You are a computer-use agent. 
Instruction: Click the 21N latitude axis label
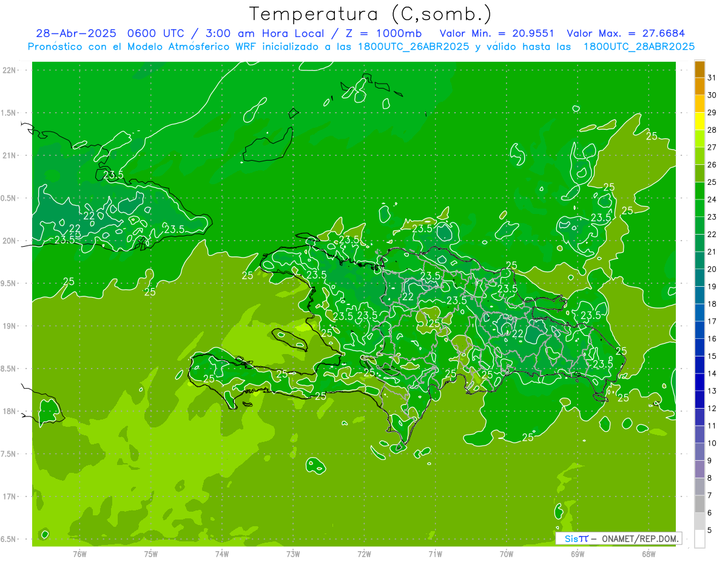point(10,155)
